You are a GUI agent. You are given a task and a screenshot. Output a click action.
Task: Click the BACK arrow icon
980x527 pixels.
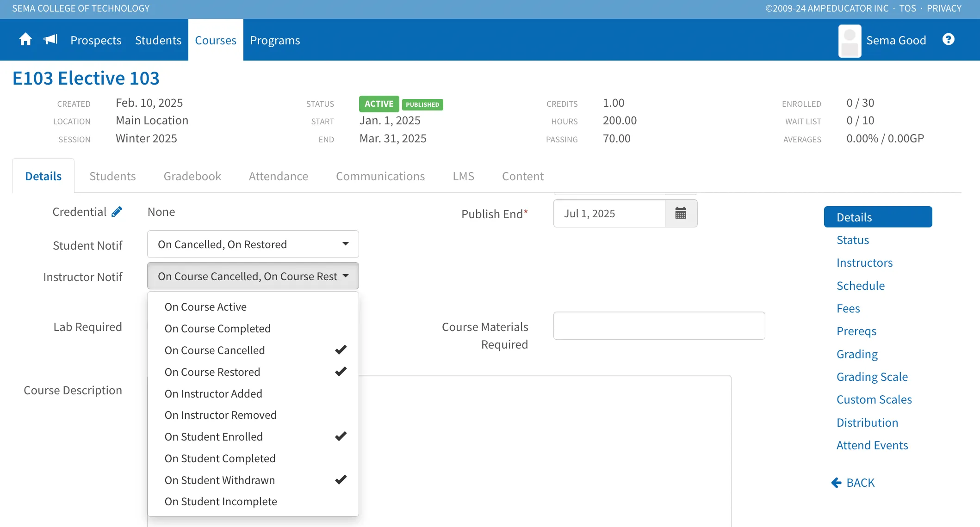click(836, 483)
